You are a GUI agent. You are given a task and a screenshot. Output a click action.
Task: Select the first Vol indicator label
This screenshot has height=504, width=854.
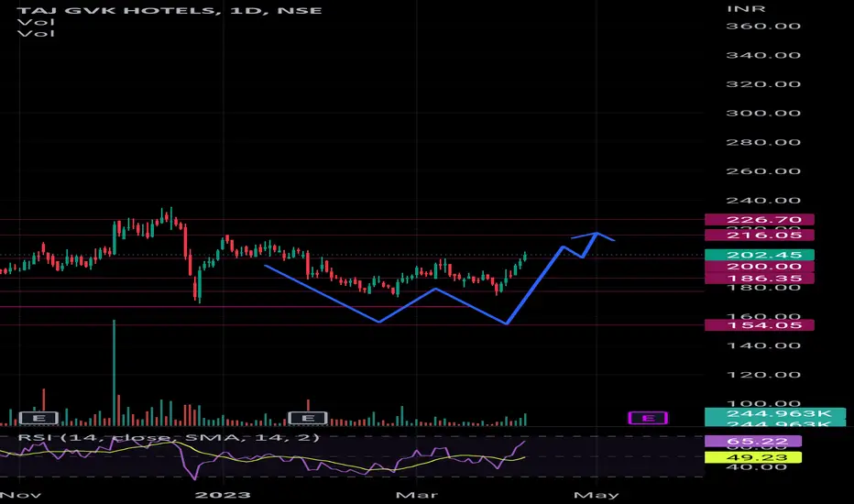click(36, 22)
